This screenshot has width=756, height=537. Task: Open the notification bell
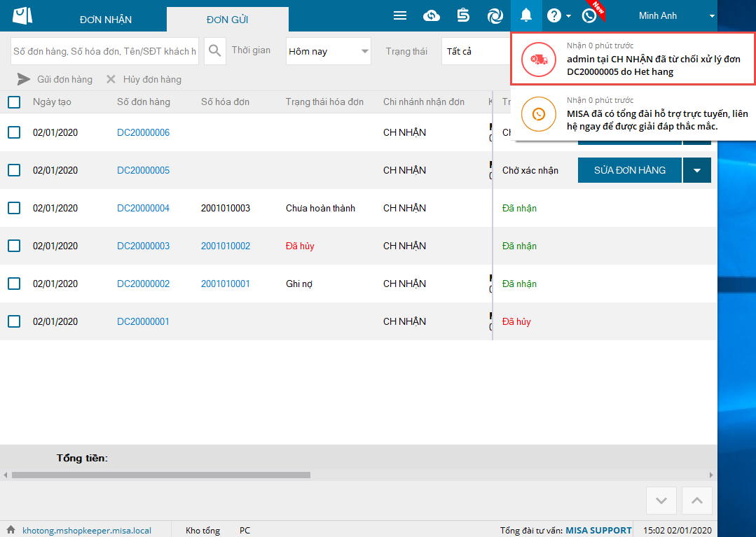526,15
